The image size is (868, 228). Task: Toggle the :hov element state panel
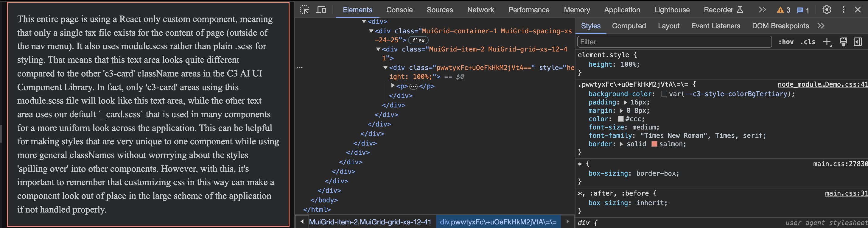tap(785, 42)
